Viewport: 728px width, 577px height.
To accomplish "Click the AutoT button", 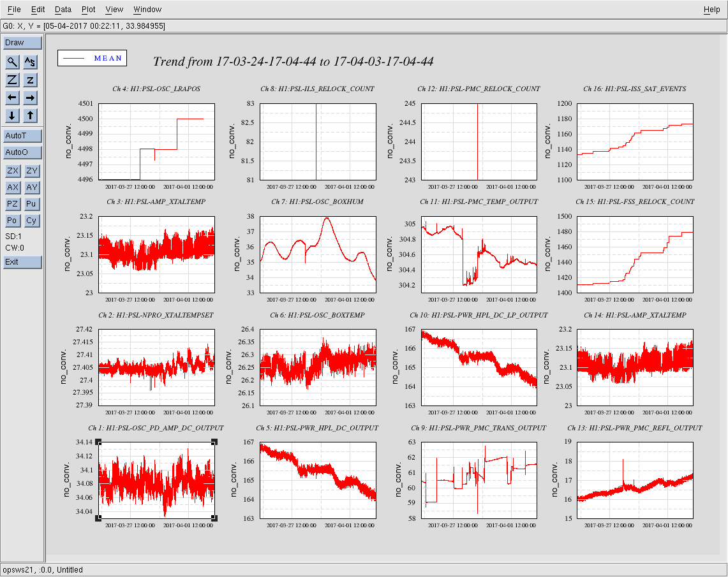I will click(x=22, y=136).
